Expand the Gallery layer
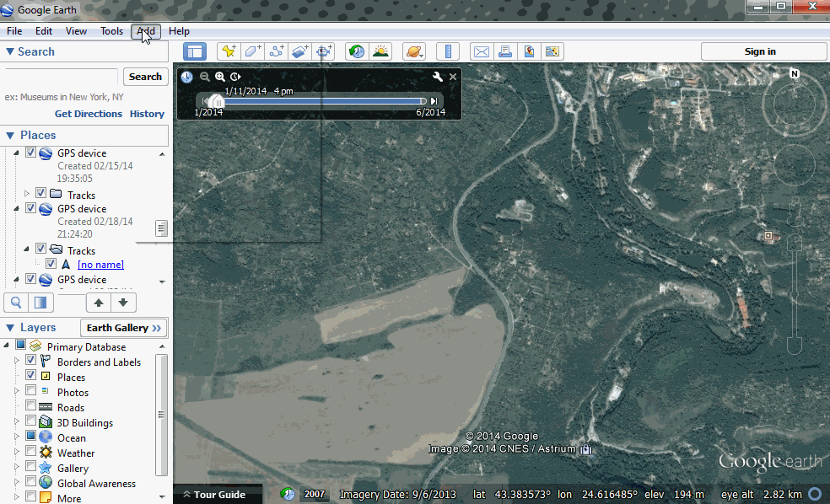The height and width of the screenshot is (504, 830). click(x=16, y=467)
